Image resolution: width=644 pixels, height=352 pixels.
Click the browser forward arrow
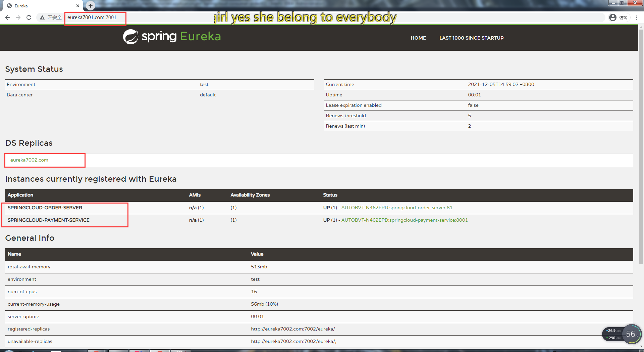[18, 17]
